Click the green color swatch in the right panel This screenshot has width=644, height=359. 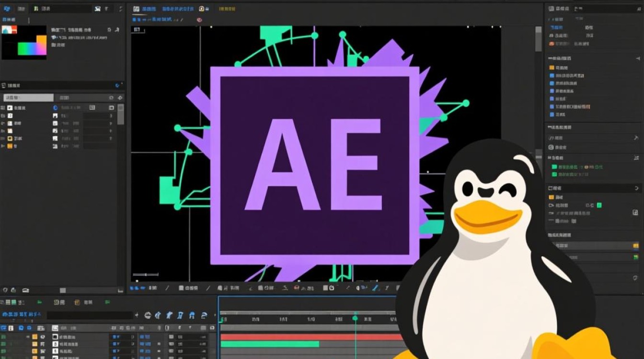click(x=599, y=205)
